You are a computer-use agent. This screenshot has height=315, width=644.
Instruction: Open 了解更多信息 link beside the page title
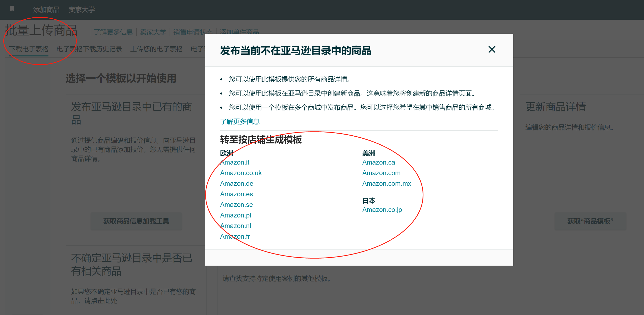pyautogui.click(x=113, y=32)
